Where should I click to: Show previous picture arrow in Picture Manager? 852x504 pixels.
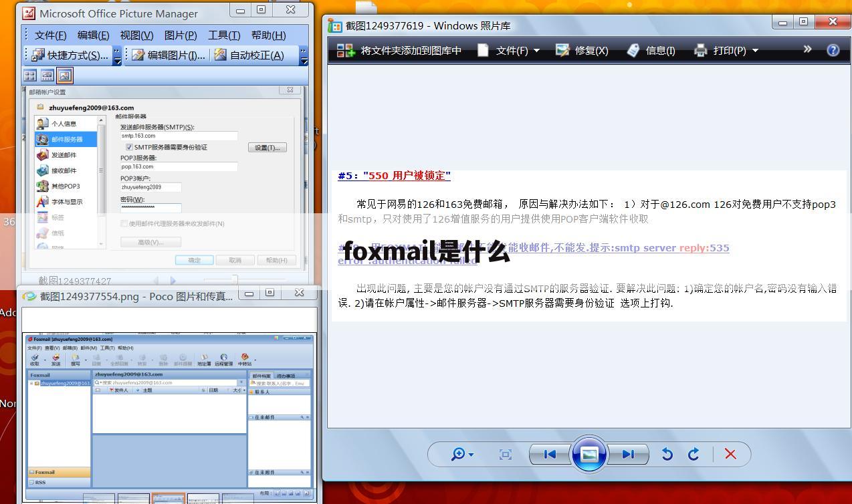tap(156, 281)
